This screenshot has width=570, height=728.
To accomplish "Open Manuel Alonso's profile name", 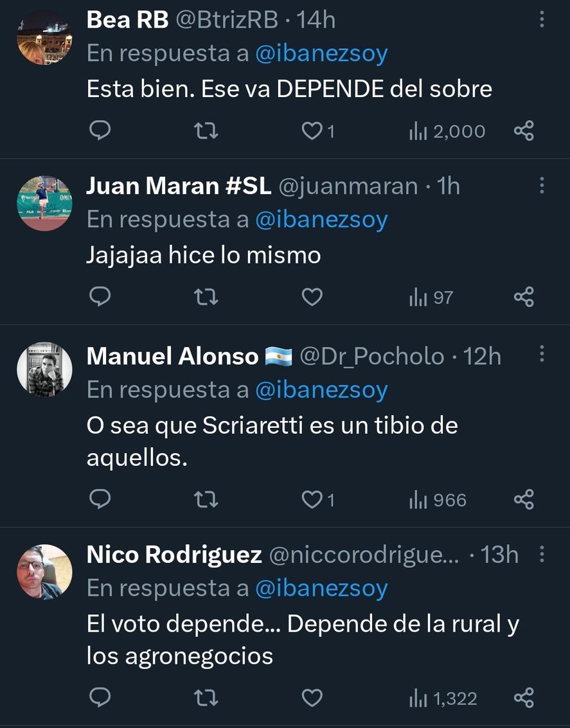I will pyautogui.click(x=172, y=356).
